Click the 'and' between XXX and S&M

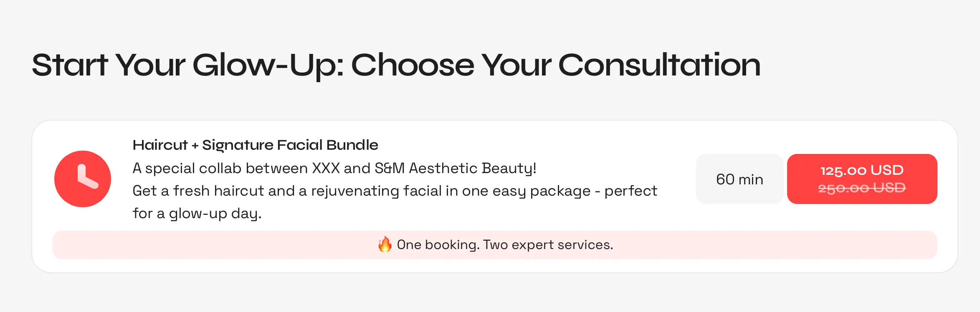(357, 168)
